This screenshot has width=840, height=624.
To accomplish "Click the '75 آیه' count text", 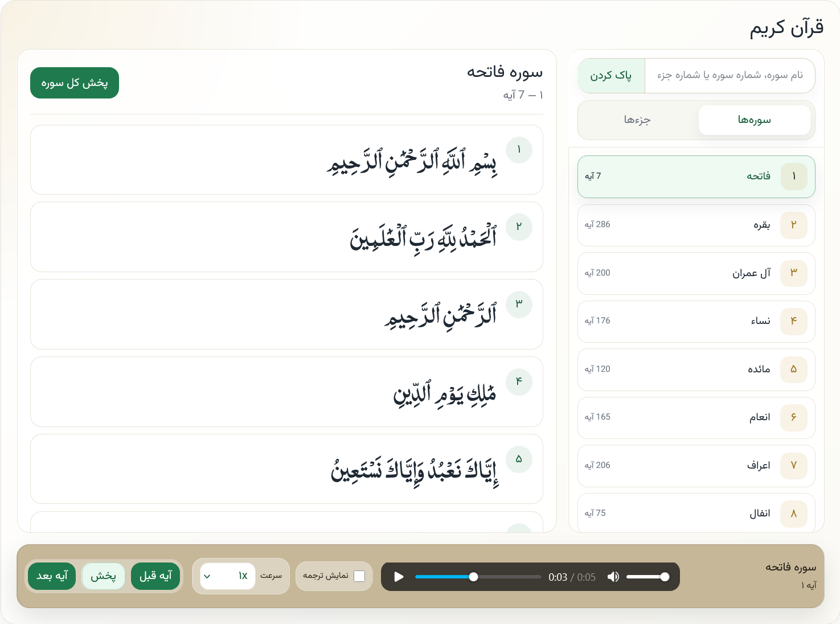I will (595, 514).
